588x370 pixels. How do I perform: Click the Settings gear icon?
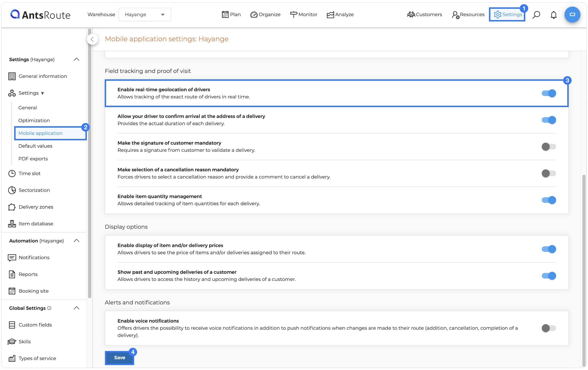tap(497, 14)
